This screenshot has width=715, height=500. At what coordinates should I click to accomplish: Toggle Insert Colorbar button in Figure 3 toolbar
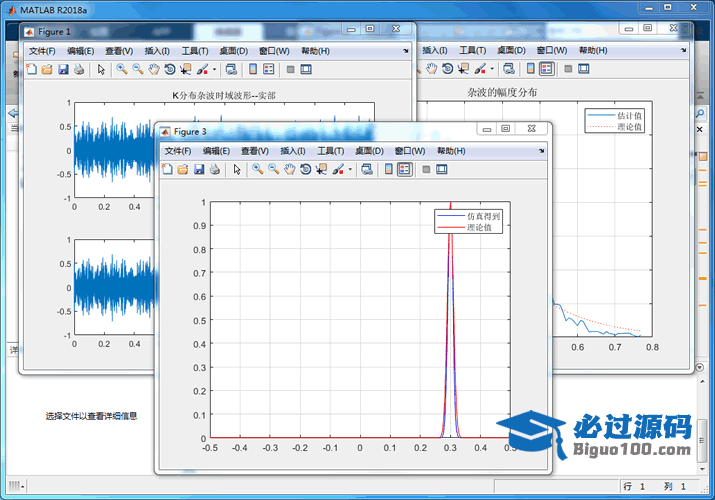pos(387,170)
